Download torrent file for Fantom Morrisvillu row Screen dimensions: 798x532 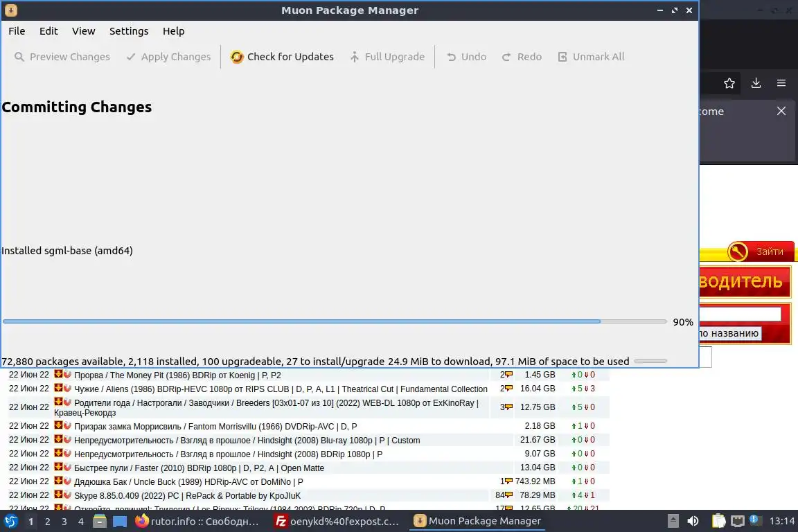click(58, 425)
